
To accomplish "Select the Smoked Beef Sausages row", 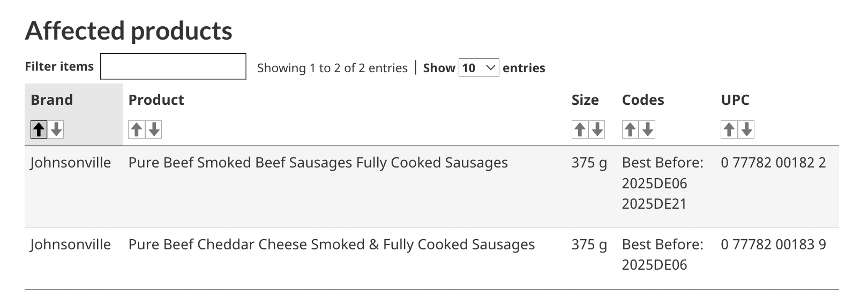I will 432,187.
